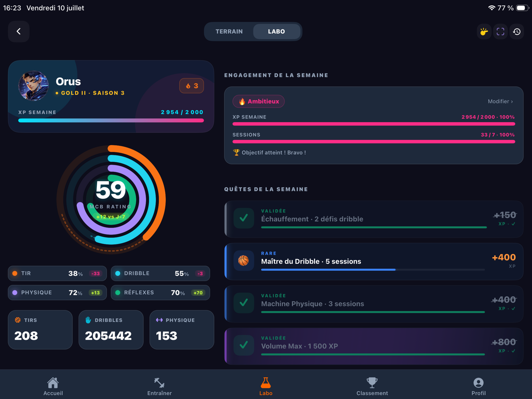The height and width of the screenshot is (399, 532).
Task: Tap the Orus player name
Action: click(x=68, y=82)
